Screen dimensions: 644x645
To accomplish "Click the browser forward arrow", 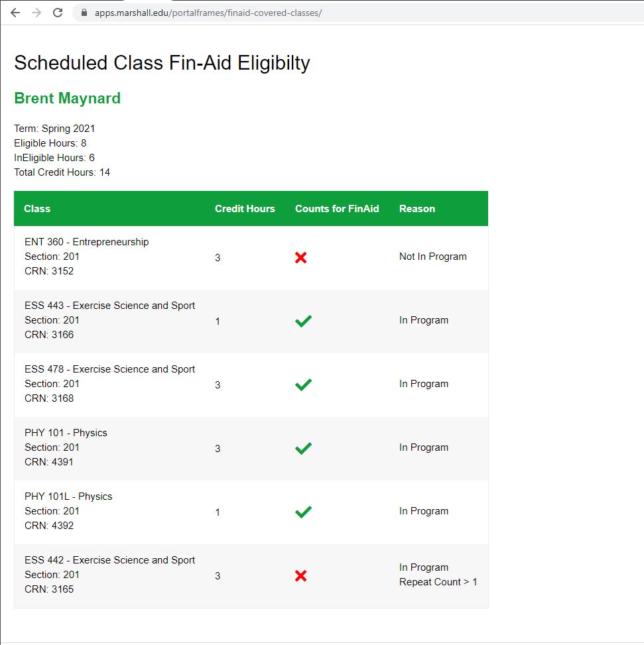I will [x=36, y=13].
